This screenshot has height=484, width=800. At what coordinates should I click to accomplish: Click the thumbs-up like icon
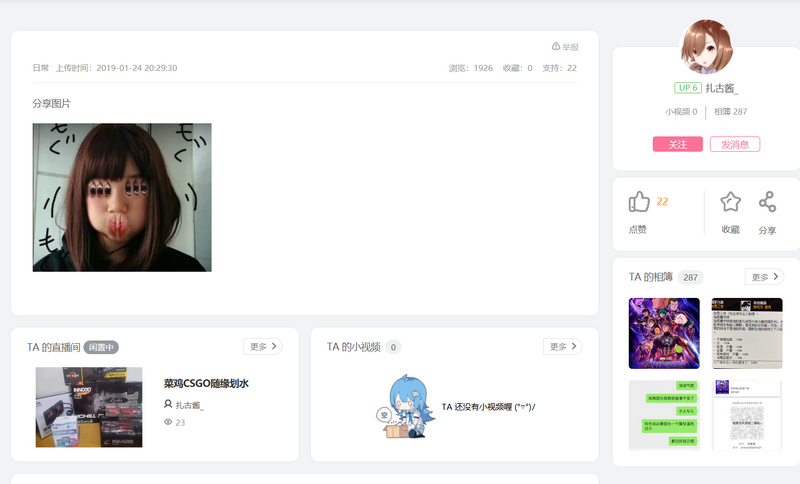[639, 201]
